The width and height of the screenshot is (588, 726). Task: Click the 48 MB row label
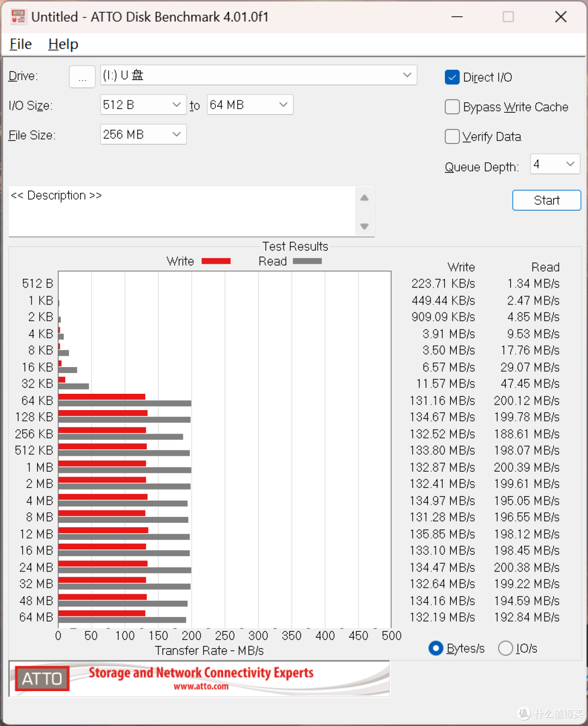click(36, 601)
